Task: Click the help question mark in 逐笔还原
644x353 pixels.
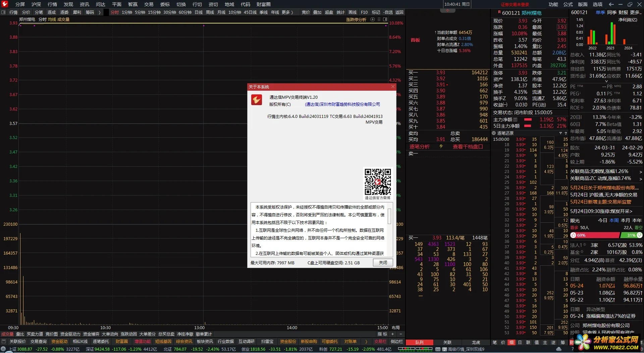Action: [x=566, y=133]
